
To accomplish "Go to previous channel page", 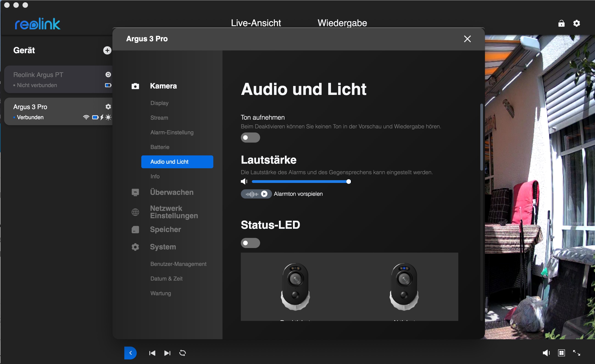I will (x=152, y=353).
